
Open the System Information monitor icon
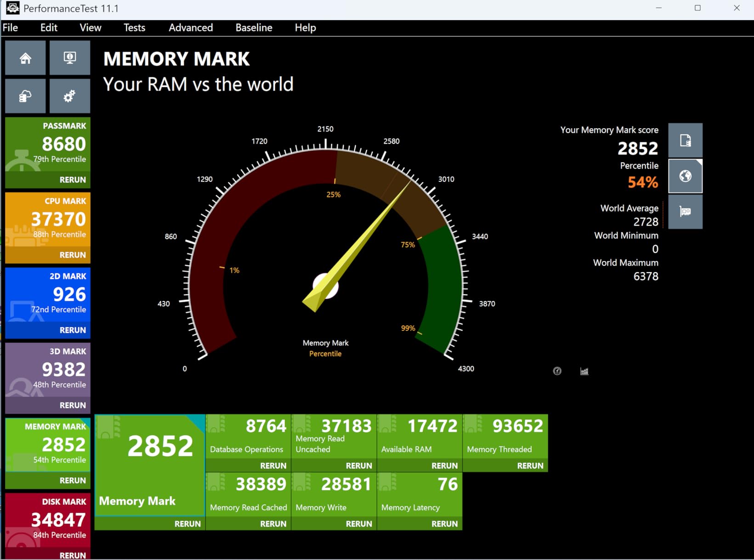[69, 58]
